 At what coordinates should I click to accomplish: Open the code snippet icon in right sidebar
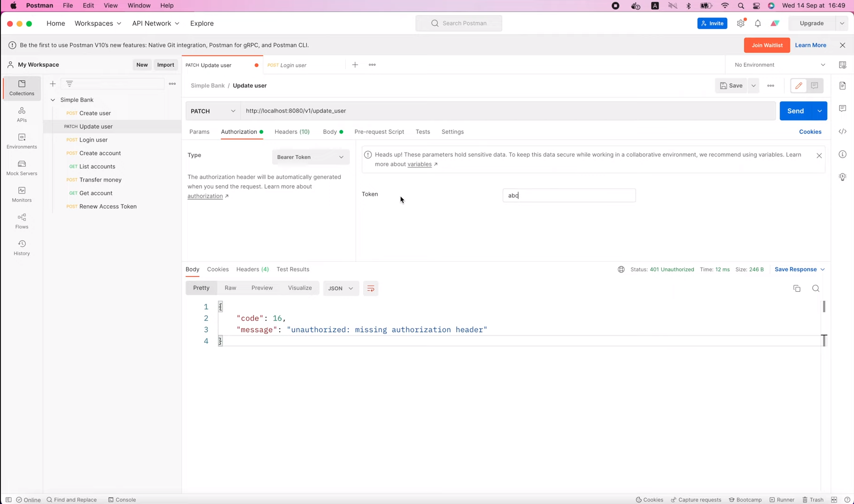pyautogui.click(x=842, y=131)
